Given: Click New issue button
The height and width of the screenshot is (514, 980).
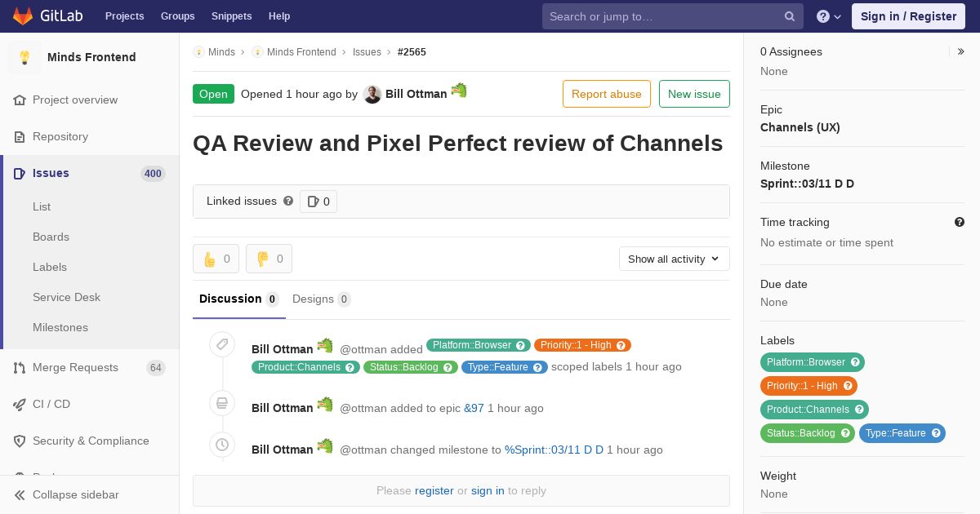Looking at the screenshot, I should click(694, 94).
